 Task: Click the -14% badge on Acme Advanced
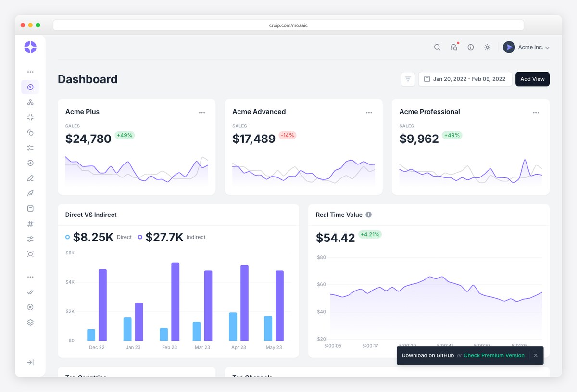pos(288,135)
